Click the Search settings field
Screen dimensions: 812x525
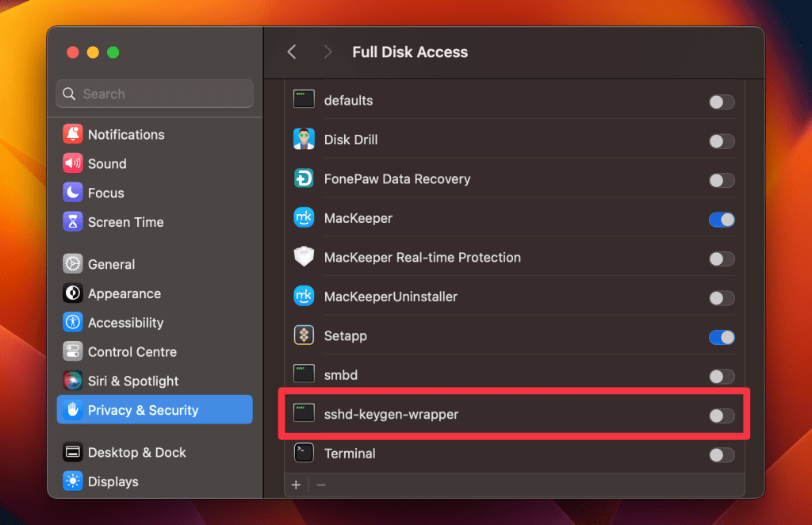[x=155, y=94]
